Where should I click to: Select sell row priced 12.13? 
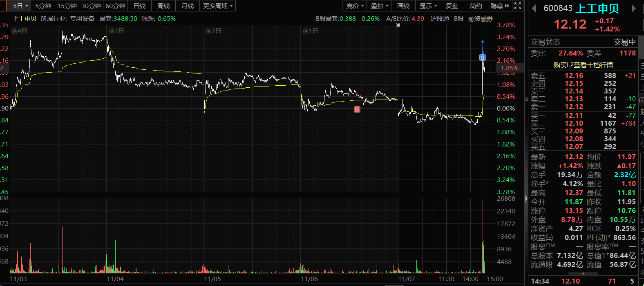point(583,99)
